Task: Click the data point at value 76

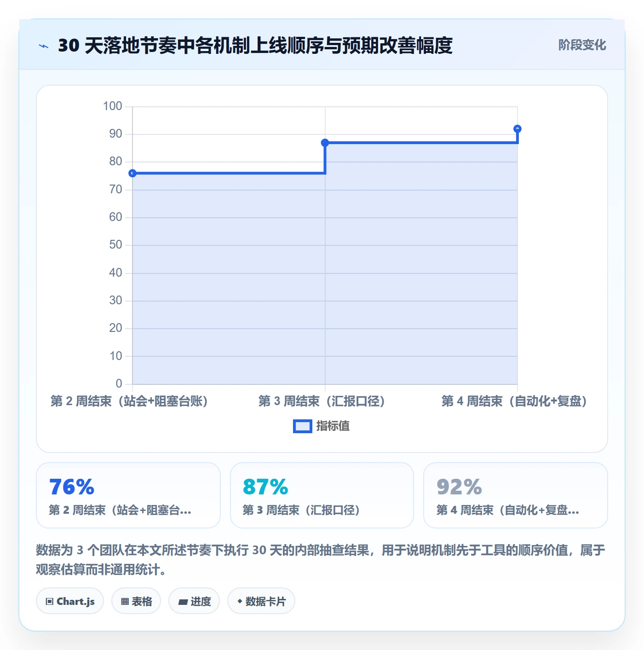Action: (x=132, y=173)
